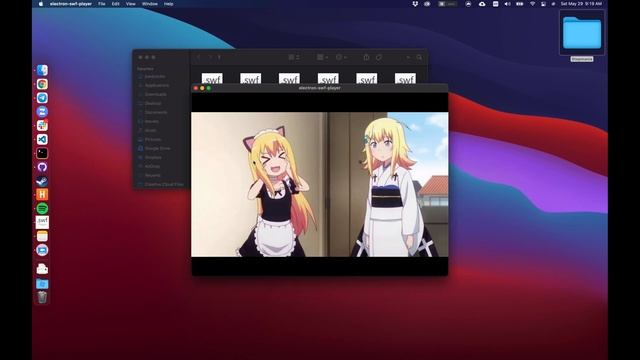Launch Steam from the Dock
This screenshot has width=640, height=360.
(x=42, y=181)
